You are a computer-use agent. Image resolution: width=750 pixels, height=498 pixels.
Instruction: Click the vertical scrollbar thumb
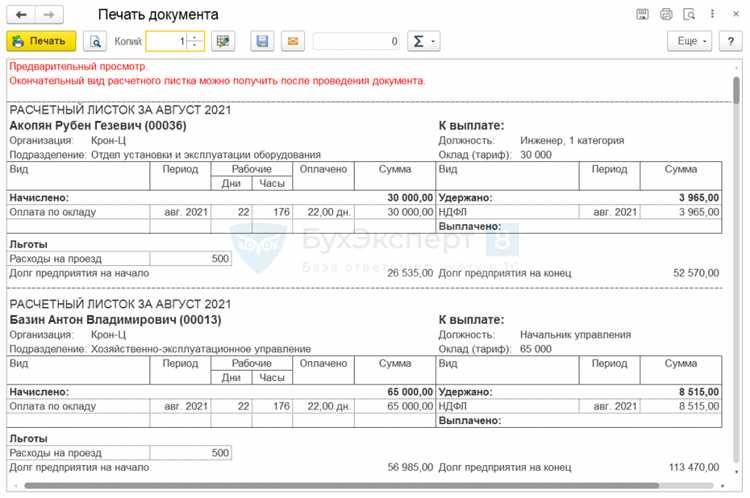coord(736,90)
